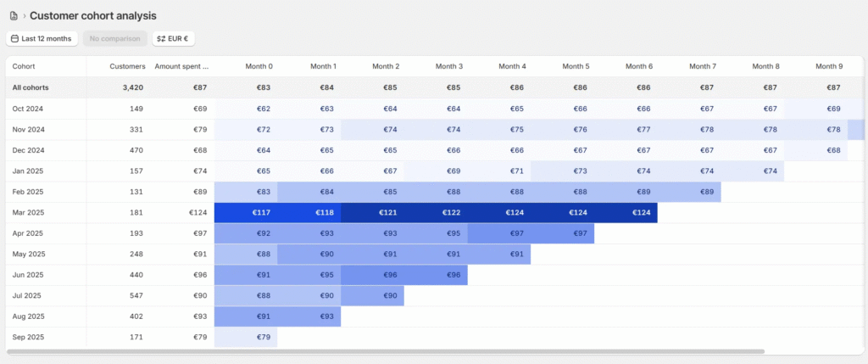Open the EUR € currency selector
Image resolution: width=868 pixels, height=364 pixels.
pyautogui.click(x=173, y=38)
